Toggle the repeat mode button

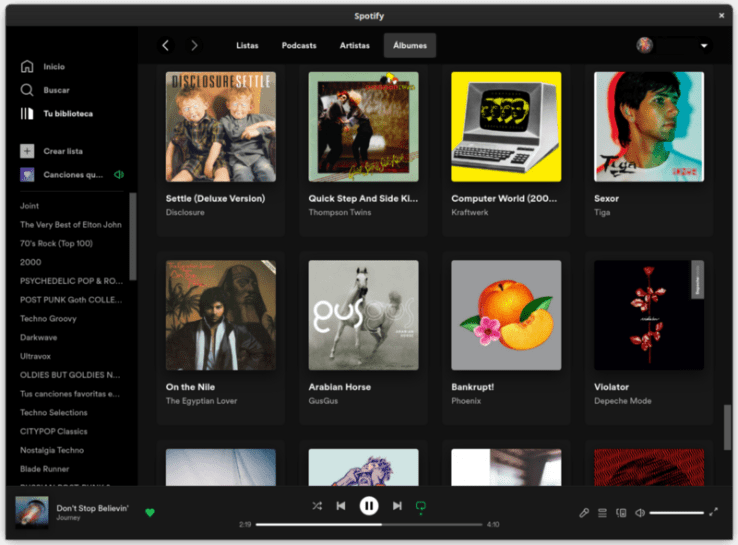421,506
